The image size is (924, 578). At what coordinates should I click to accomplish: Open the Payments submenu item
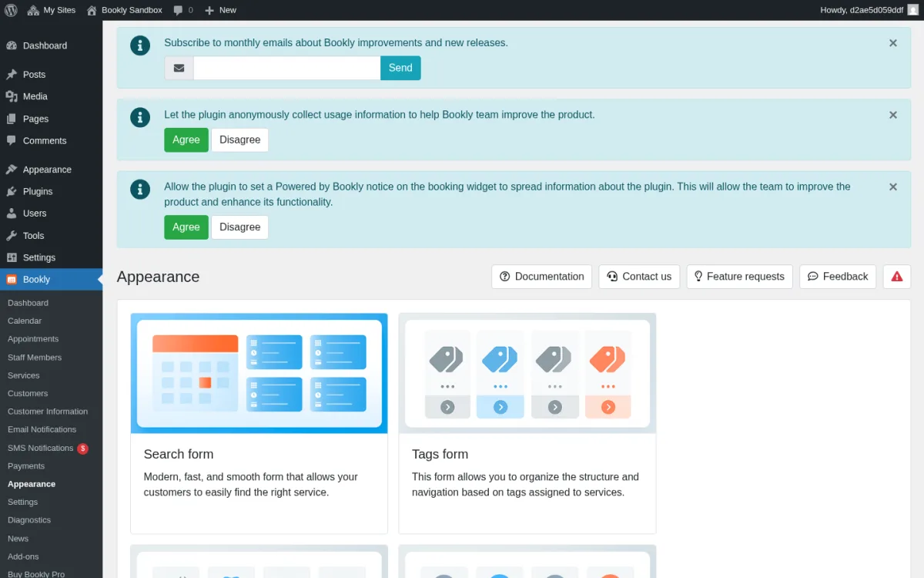pos(26,466)
